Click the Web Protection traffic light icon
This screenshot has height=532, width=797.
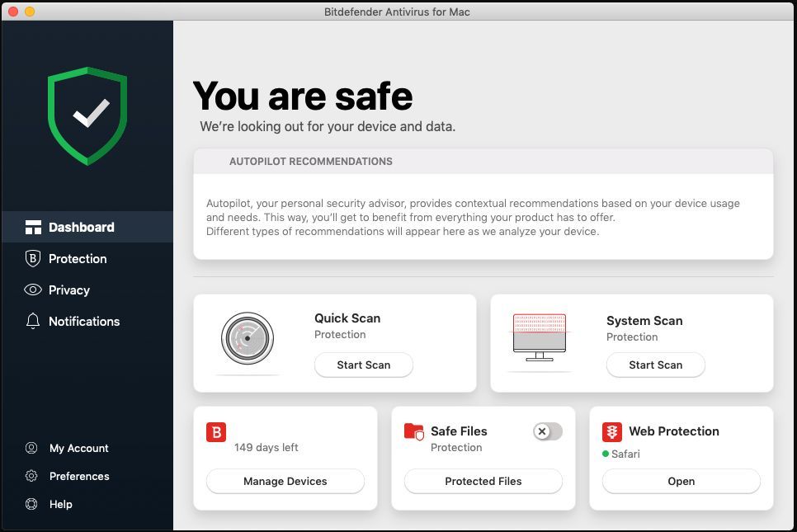pos(611,431)
